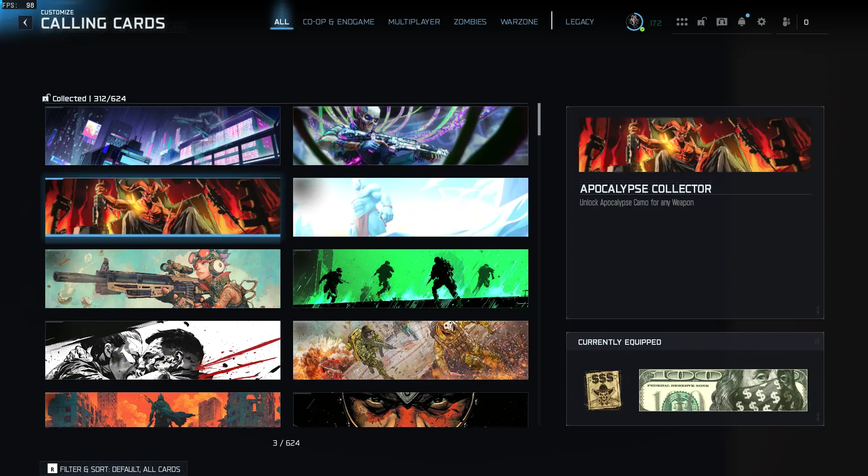Select Co-op & Endgame tab
Screen dimensions: 868x476
pyautogui.click(x=338, y=22)
